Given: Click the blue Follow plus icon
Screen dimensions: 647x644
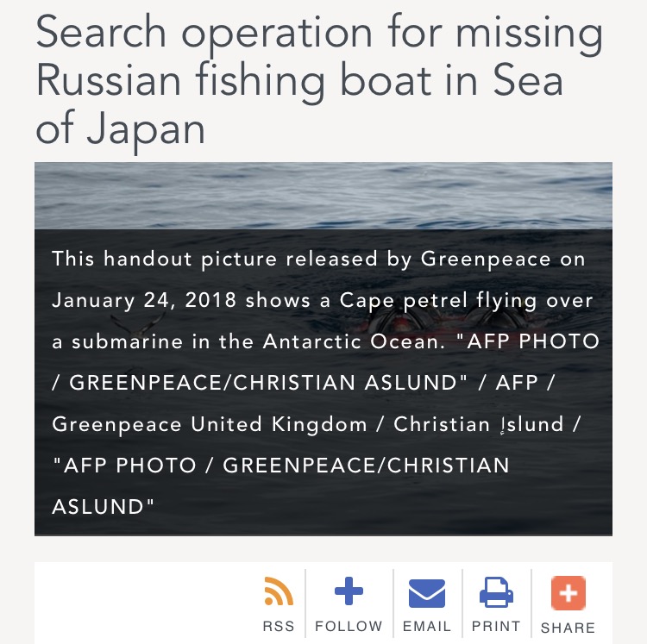Looking at the screenshot, I should click(349, 592).
